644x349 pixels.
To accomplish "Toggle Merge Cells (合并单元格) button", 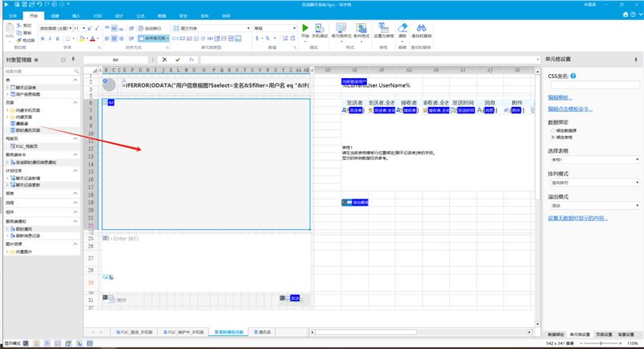I will pos(154,39).
